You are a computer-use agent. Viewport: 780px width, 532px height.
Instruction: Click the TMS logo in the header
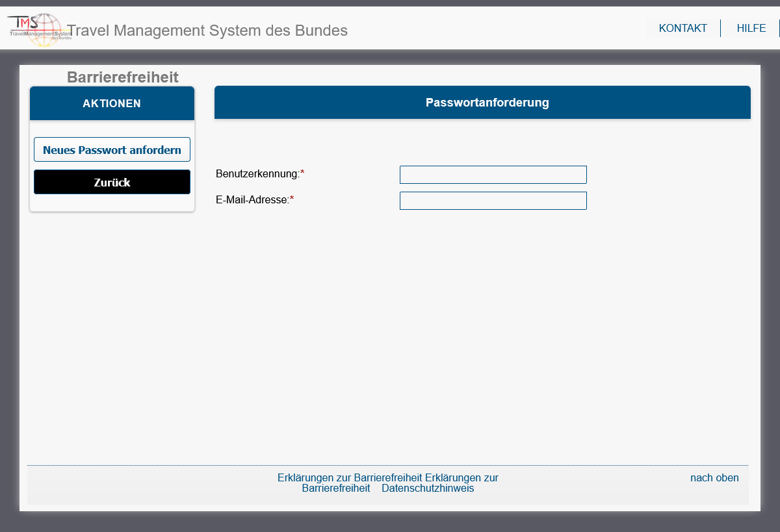click(x=39, y=30)
